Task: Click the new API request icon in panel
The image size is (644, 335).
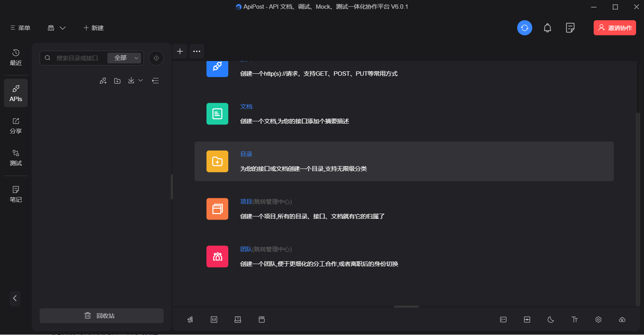Action: tap(103, 80)
